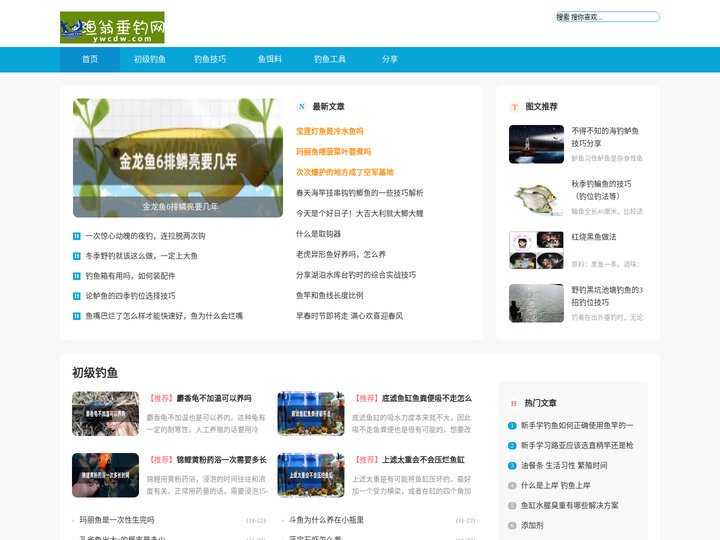Image resolution: width=720 pixels, height=540 pixels.
Task: Click bullet icon beside 冬季野钓就该这么做
Action: pos(77,256)
